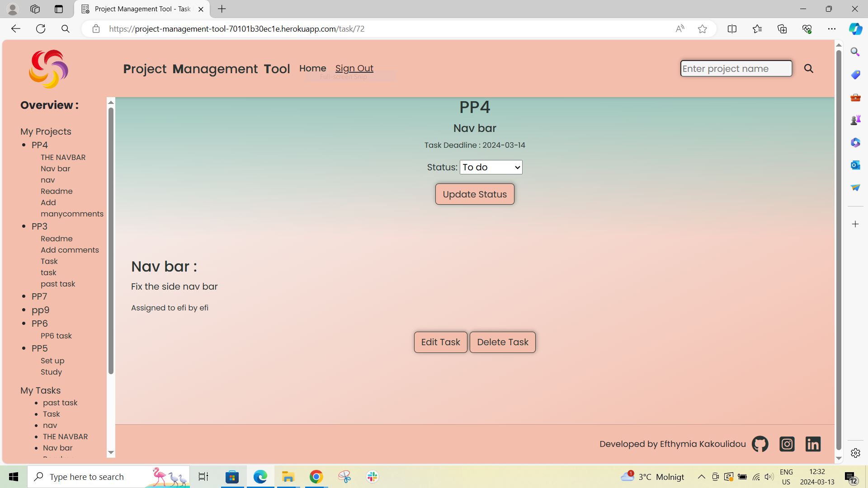The width and height of the screenshot is (868, 488).
Task: Open the Instagram profile from the footer
Action: [787, 444]
